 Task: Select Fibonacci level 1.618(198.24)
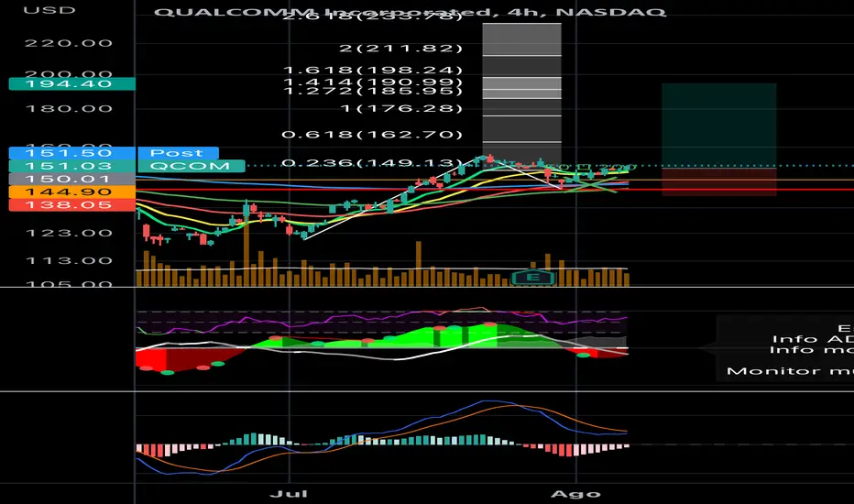[373, 71]
